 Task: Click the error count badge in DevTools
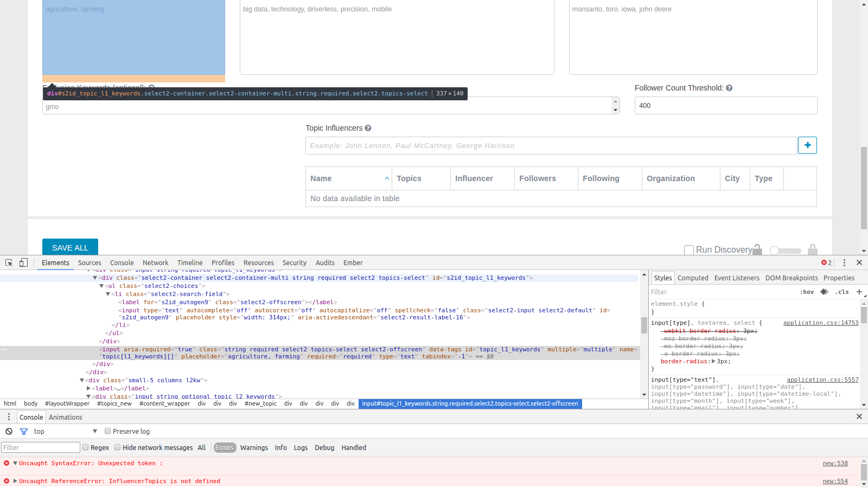point(826,262)
